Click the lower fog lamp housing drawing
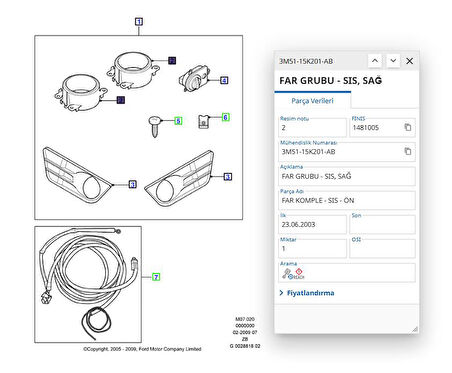This screenshot has height=373, width=452. 81,93
